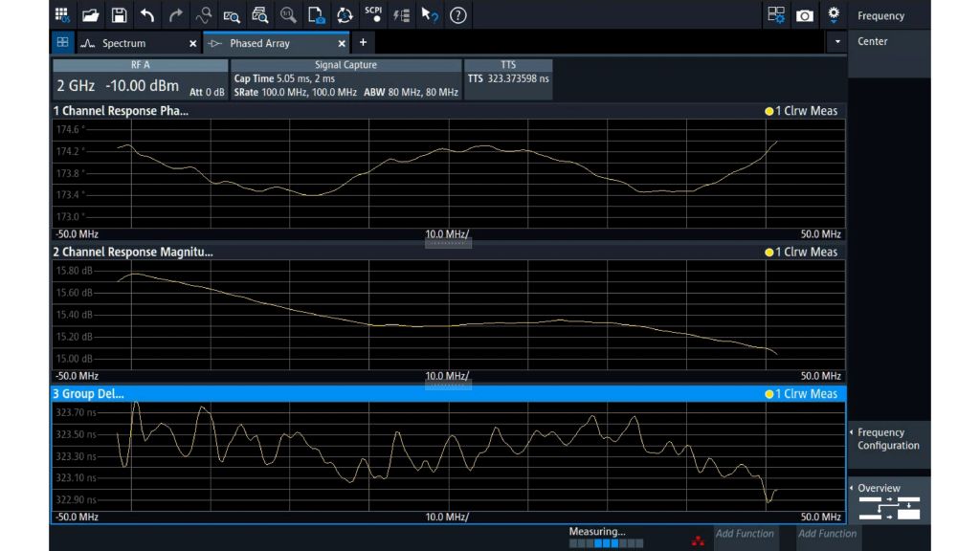Open the TTS value panel
The height and width of the screenshot is (551, 980).
click(508, 79)
